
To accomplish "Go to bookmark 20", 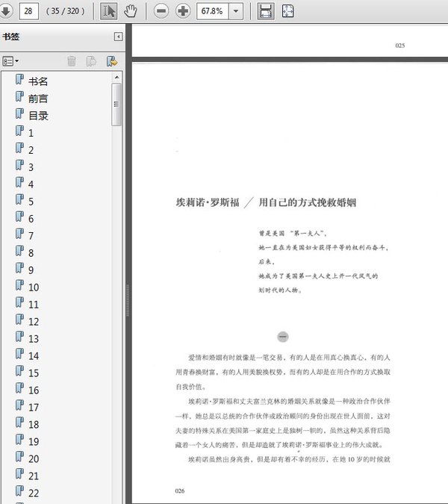I will pyautogui.click(x=34, y=458).
